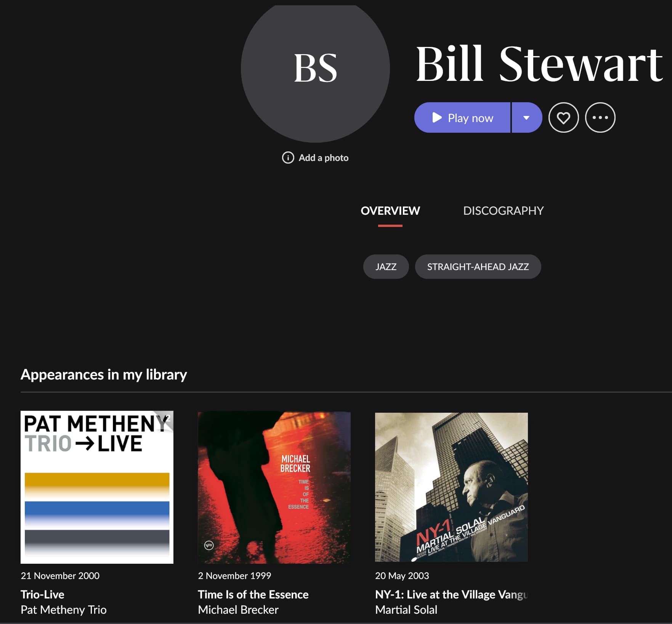Open the three-dots more options menu
Viewport: 672px width, 624px height.
pos(600,117)
